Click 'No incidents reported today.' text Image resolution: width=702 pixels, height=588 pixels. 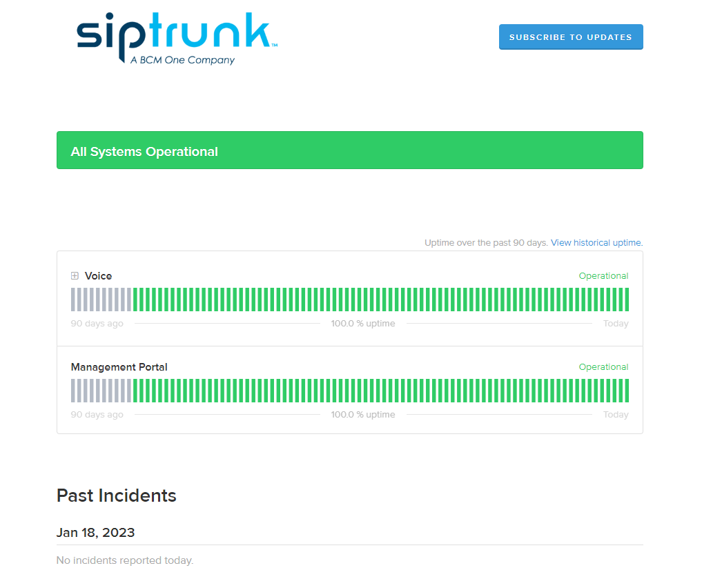[125, 560]
